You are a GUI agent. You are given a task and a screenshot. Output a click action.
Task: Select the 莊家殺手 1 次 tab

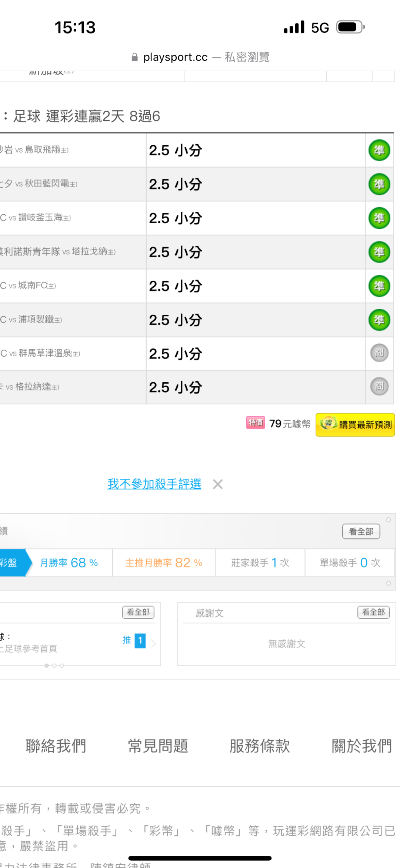[260, 563]
